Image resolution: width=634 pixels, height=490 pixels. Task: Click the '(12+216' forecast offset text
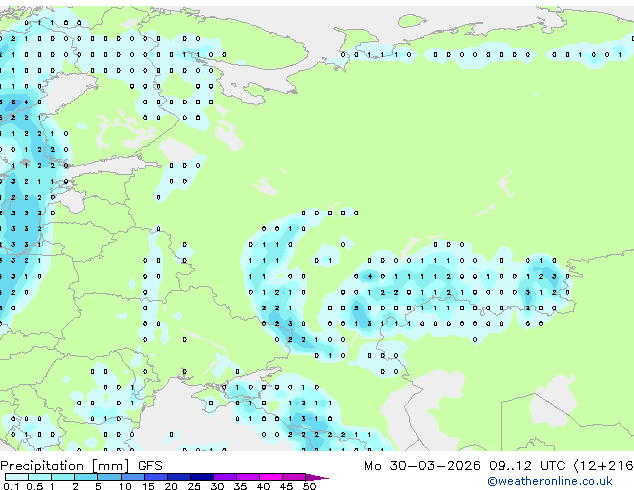pos(603,466)
